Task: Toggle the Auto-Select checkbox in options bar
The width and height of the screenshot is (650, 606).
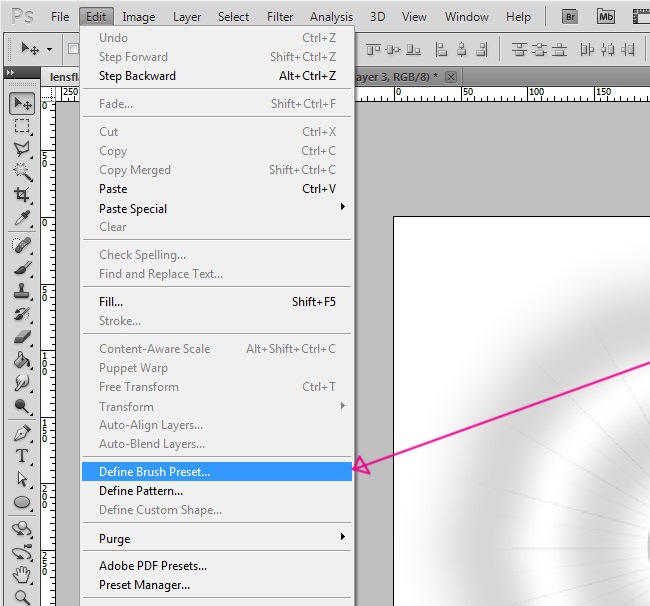Action: 73,48
